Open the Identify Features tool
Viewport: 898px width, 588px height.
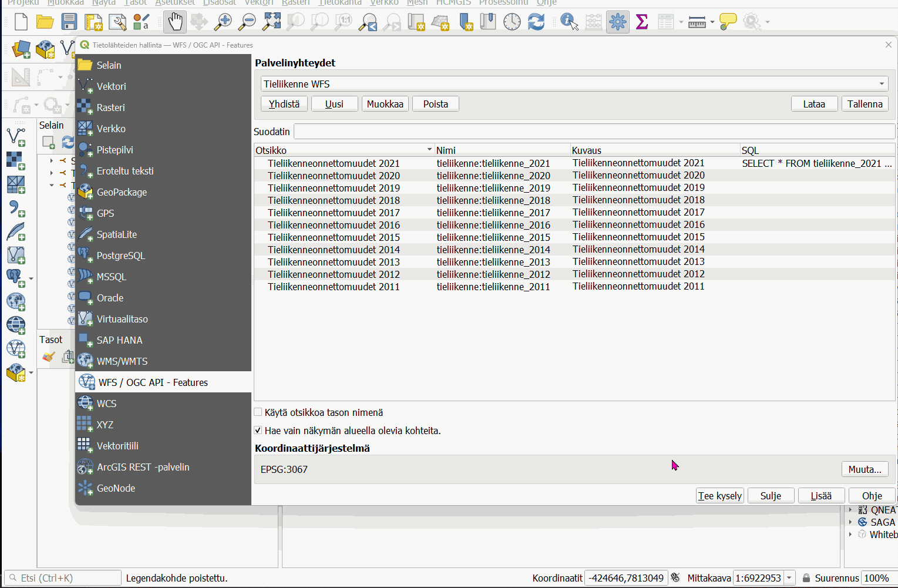click(569, 22)
